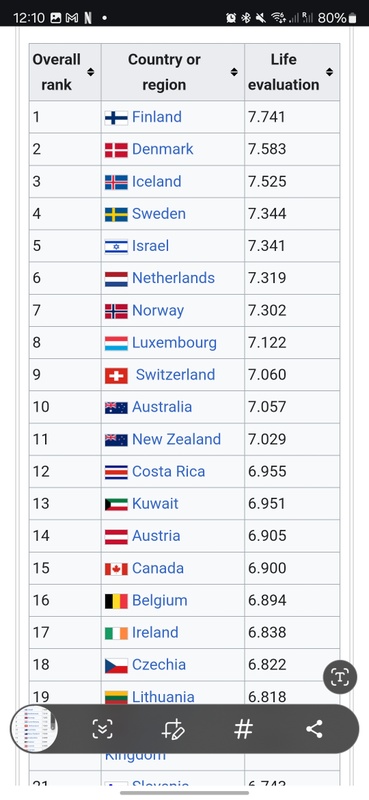The width and height of the screenshot is (369, 800).
Task: Open the screenshot preview thumbnail
Action: tap(34, 729)
